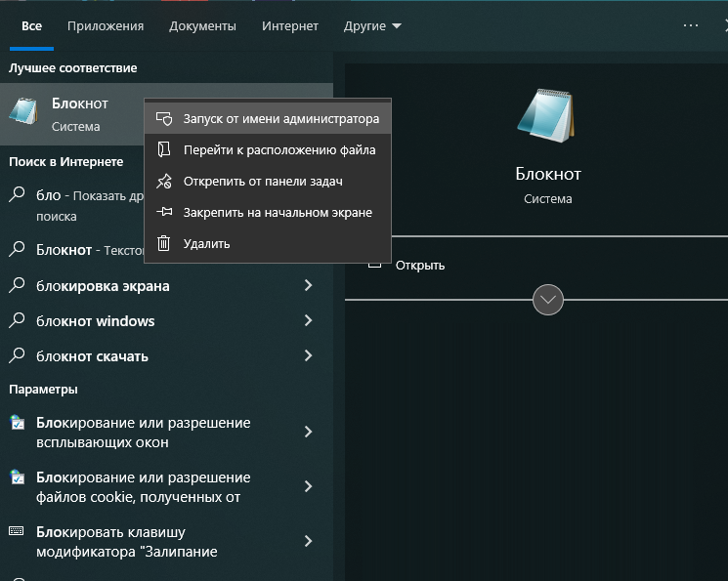728x581 pixels.
Task: Click Открыть in the preview pane
Action: (420, 265)
